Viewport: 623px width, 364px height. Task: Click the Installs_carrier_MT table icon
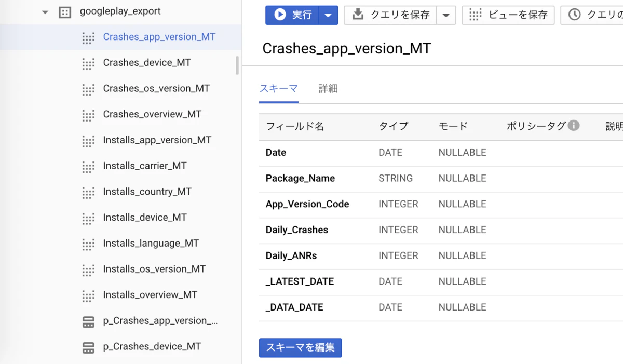pos(88,167)
